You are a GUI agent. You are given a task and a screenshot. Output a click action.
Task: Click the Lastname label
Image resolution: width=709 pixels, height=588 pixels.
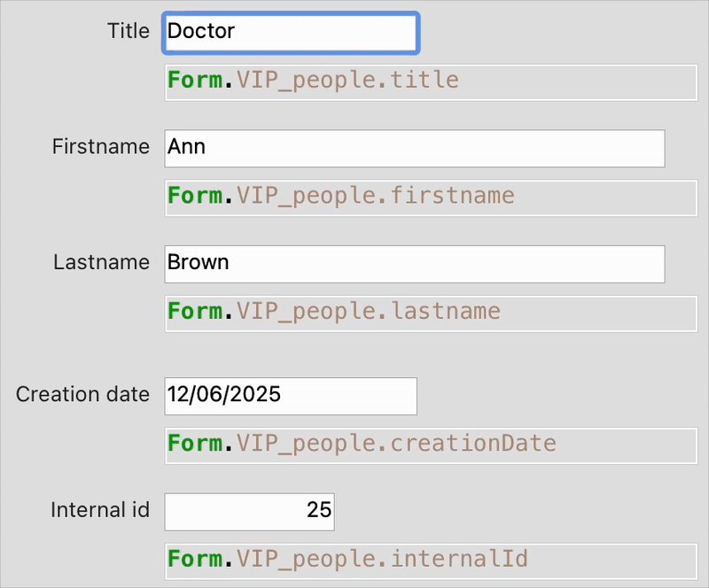[101, 263]
